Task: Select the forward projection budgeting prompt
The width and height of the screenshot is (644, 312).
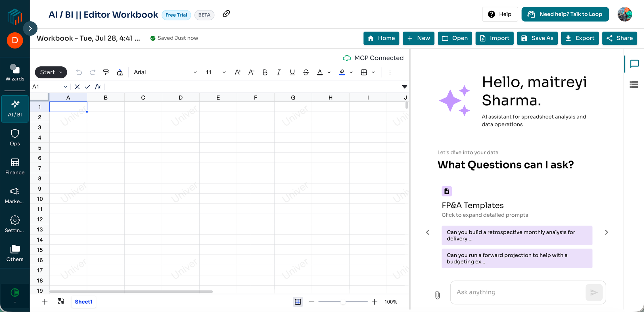Action: pyautogui.click(x=517, y=258)
